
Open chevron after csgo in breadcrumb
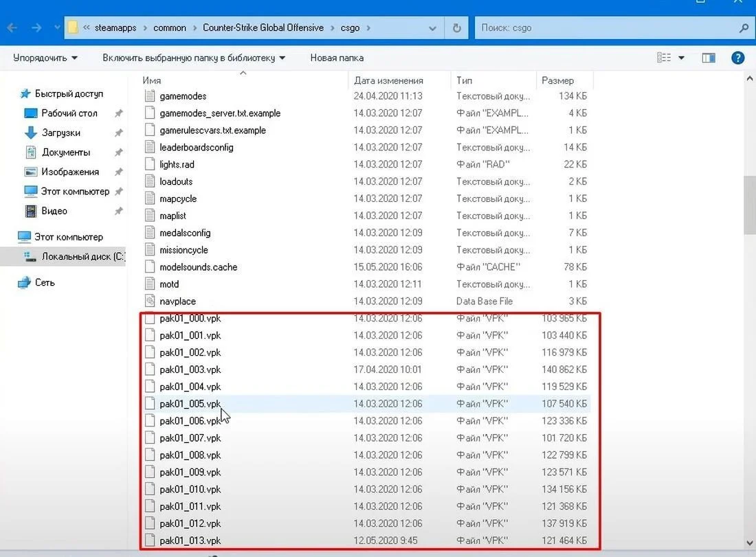pos(368,28)
